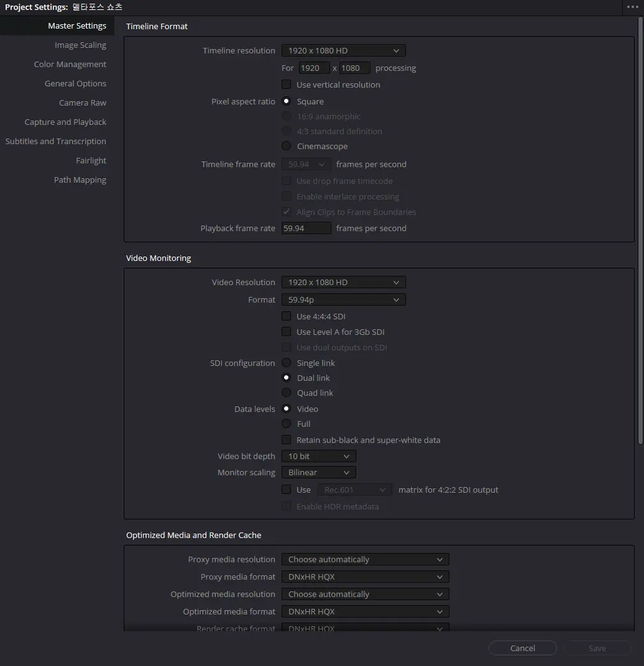644x666 pixels.
Task: Open Optimized media resolution dropdown
Action: 365,594
